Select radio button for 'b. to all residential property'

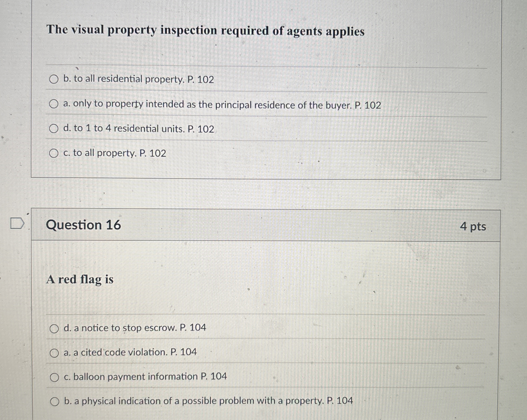[x=54, y=79]
